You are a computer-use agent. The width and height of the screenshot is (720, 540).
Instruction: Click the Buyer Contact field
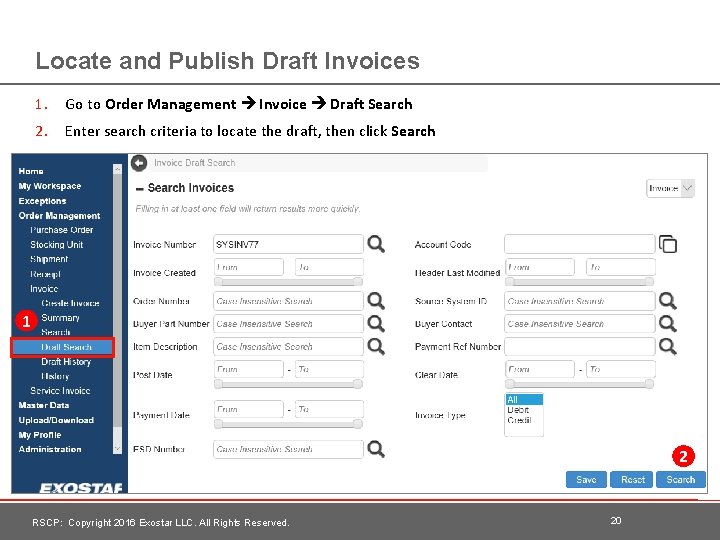click(x=579, y=324)
